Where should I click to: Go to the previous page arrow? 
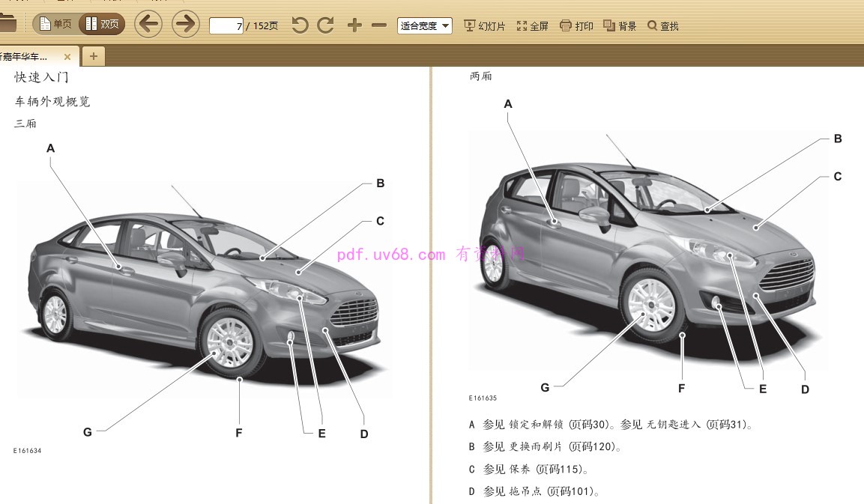click(148, 25)
